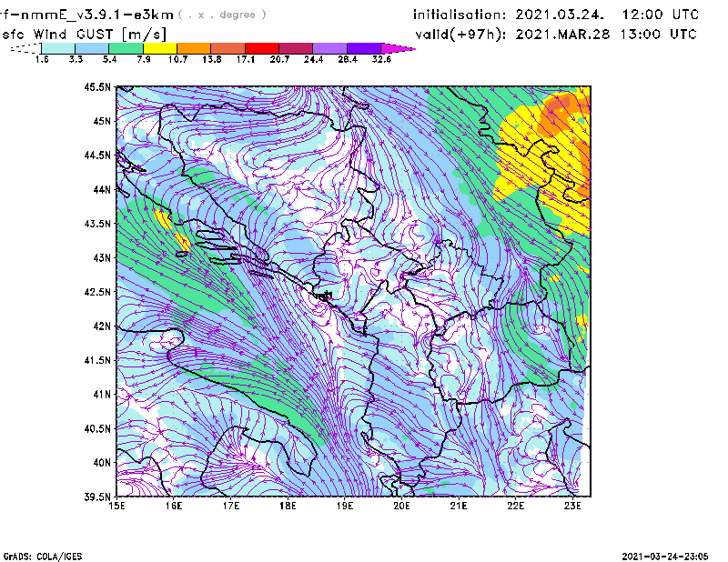Click the "sfc Wind GUST [m/s]" title
Screen dimensions: 728x562
click(84, 35)
